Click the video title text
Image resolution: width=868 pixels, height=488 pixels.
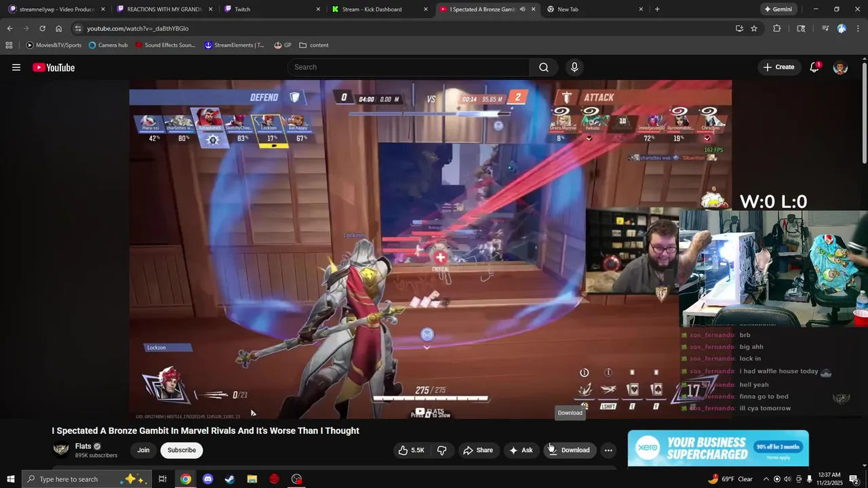(x=205, y=431)
